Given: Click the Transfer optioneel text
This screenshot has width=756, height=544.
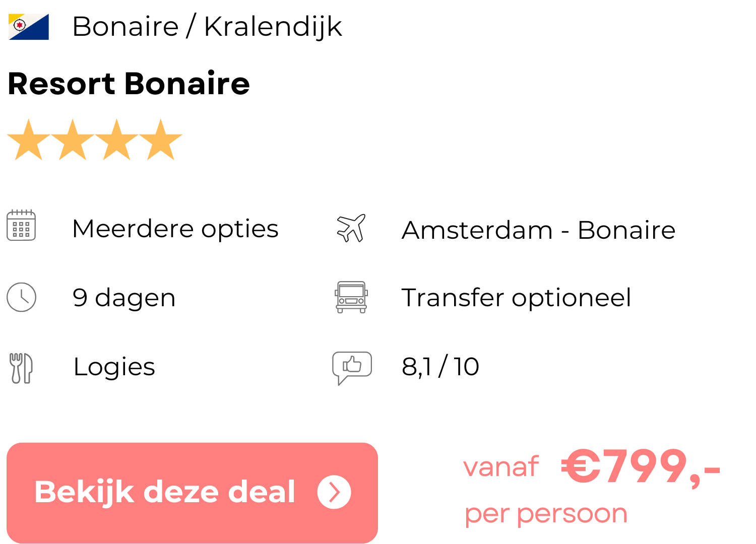Looking at the screenshot, I should click(516, 298).
